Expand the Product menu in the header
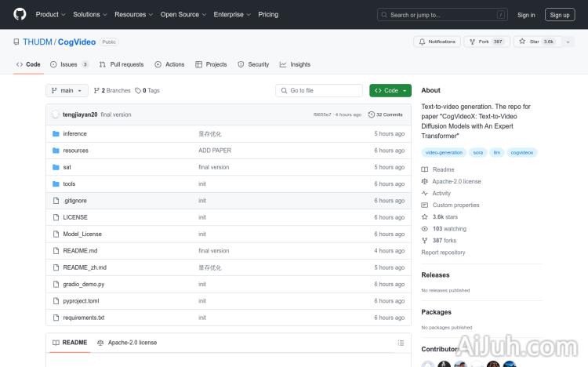The width and height of the screenshot is (588, 367). pyautogui.click(x=50, y=14)
